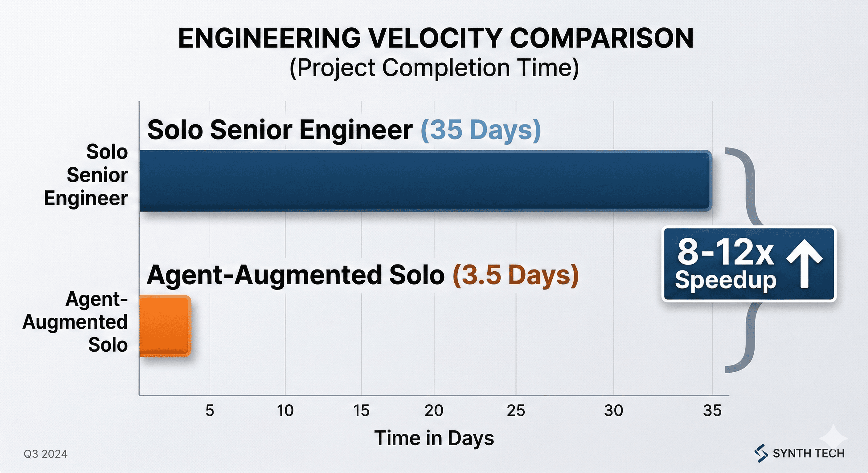Viewport: 868px width, 473px height.
Task: Click the Synth Tech logo icon
Action: pyautogui.click(x=761, y=453)
